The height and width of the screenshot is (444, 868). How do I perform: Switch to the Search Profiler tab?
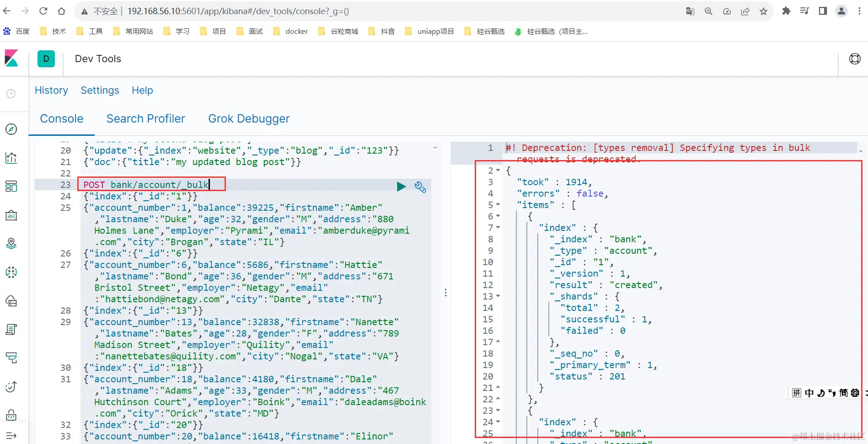146,119
